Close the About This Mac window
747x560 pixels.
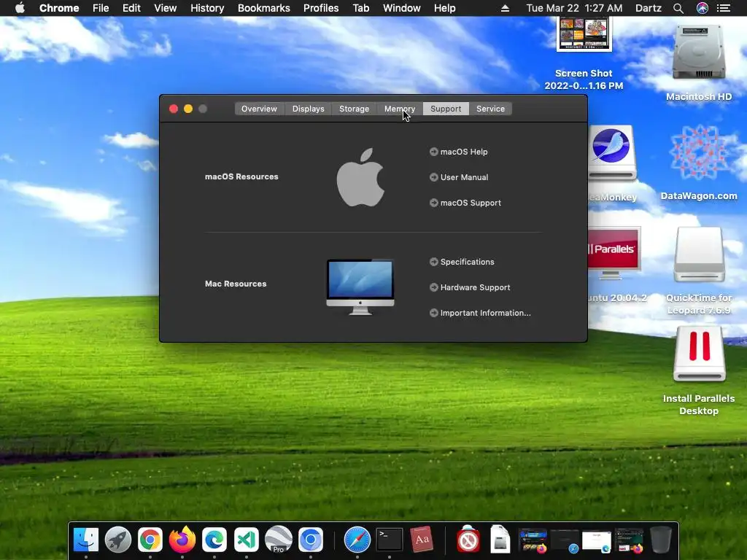[x=174, y=109]
